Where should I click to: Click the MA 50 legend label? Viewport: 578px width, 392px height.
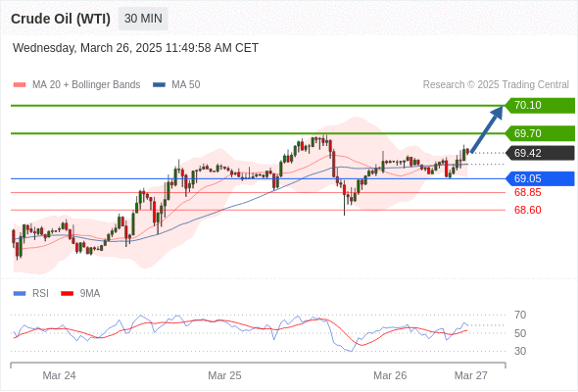pyautogui.click(x=186, y=85)
